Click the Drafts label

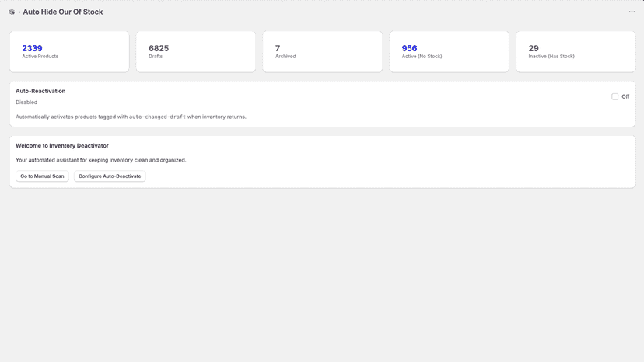point(156,57)
